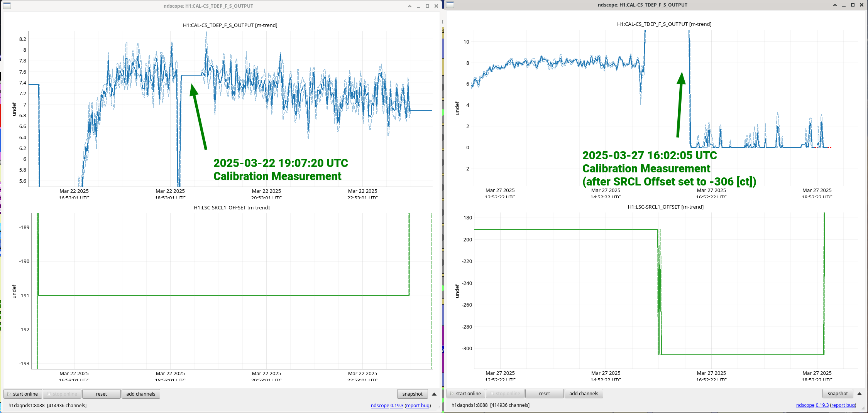Click 'start online' in right ndscope window
The width and height of the screenshot is (868, 413).
pos(466,393)
